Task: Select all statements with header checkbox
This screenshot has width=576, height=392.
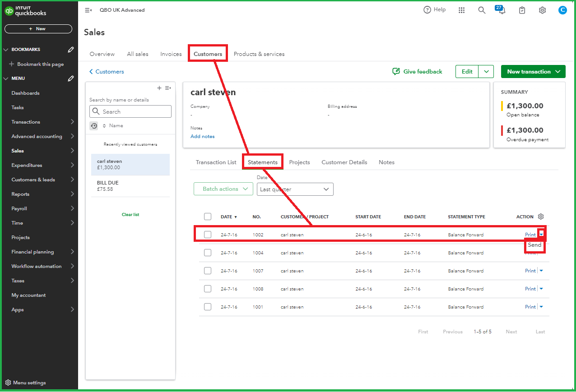Action: 207,217
